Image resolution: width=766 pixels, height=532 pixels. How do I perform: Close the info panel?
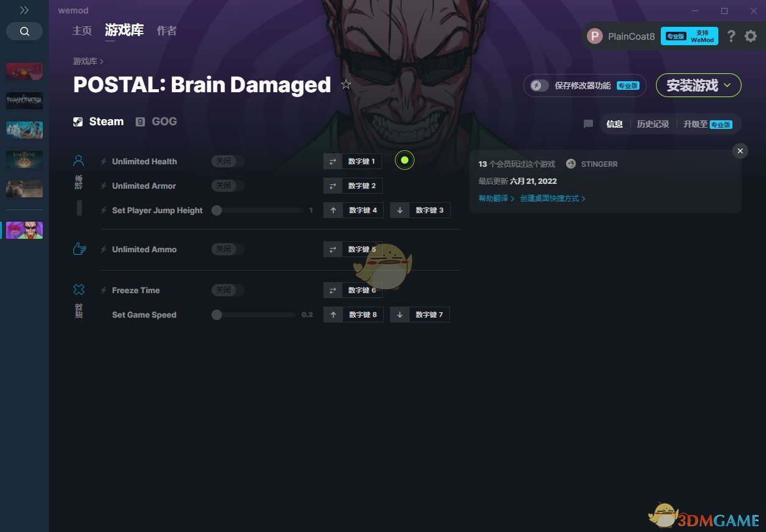pyautogui.click(x=740, y=151)
